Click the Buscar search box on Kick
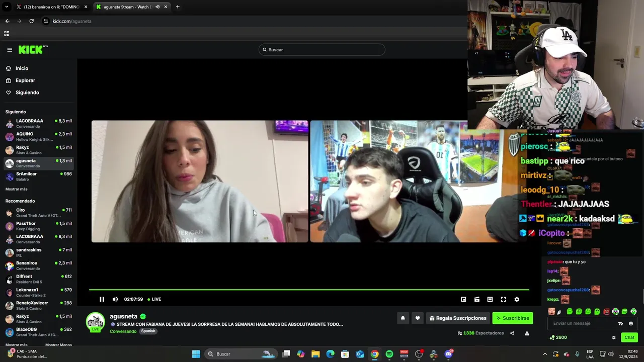The width and height of the screenshot is (644, 362). [x=322, y=50]
